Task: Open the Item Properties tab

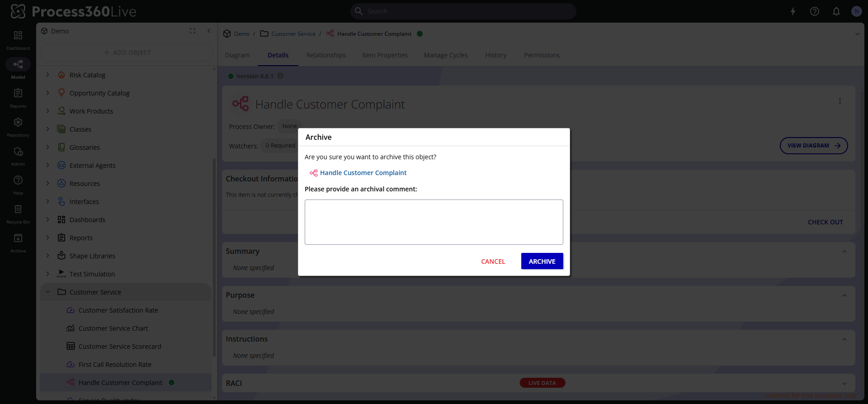Action: 385,55
